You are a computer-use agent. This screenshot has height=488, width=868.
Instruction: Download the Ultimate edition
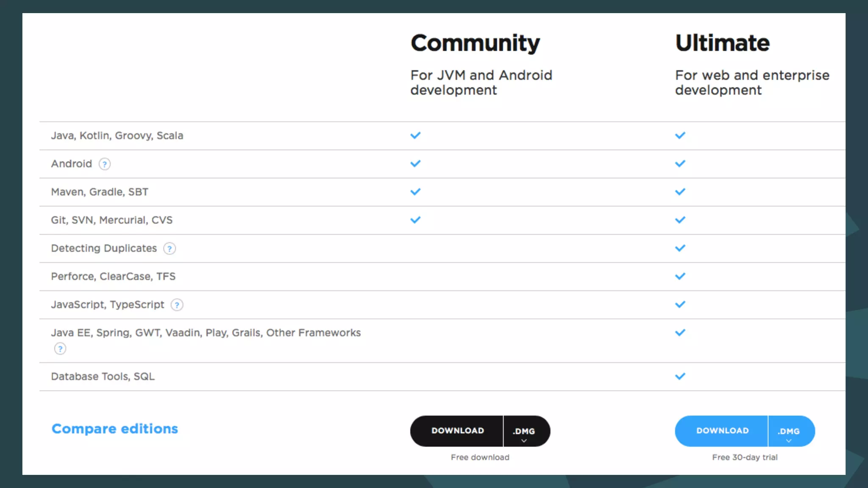[x=722, y=431]
